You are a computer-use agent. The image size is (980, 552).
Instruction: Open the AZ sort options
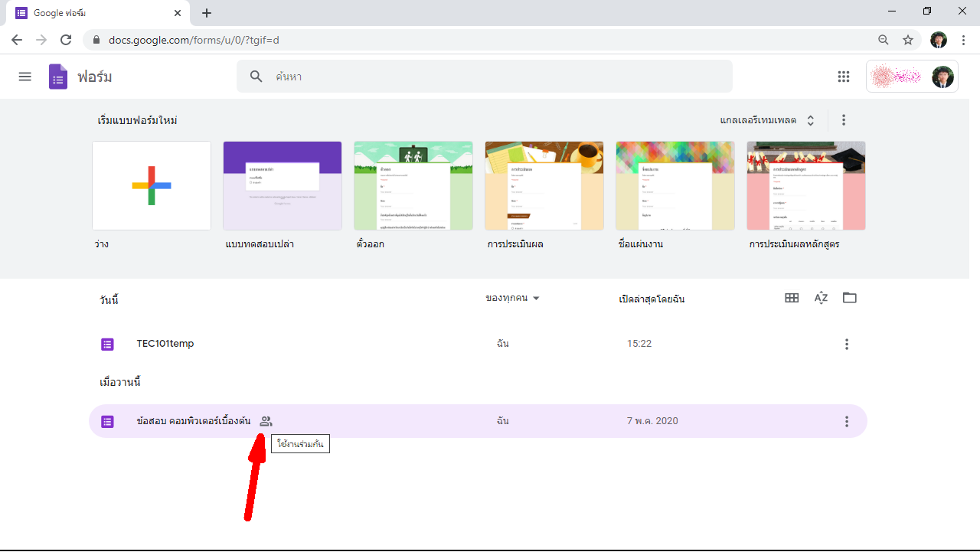(821, 298)
